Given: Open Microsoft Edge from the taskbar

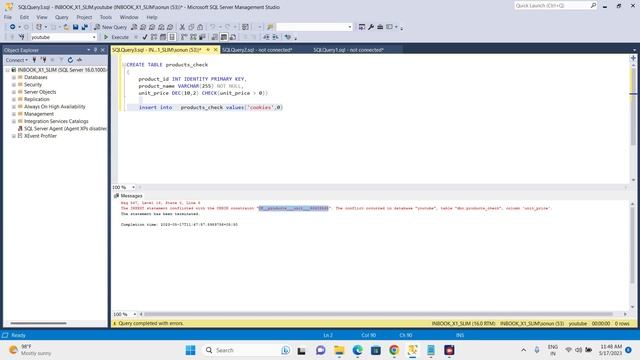Looking at the screenshot, I should click(x=358, y=350).
